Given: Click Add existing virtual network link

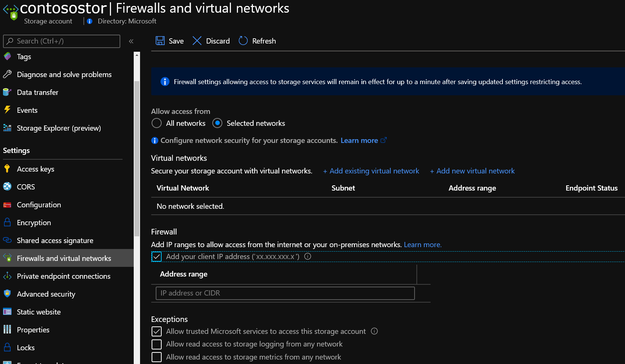Looking at the screenshot, I should click(x=371, y=171).
